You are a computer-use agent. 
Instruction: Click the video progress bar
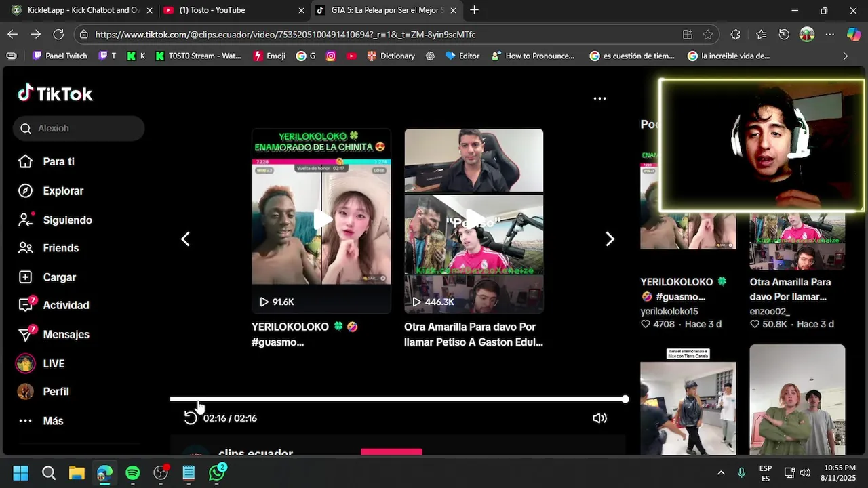click(398, 399)
